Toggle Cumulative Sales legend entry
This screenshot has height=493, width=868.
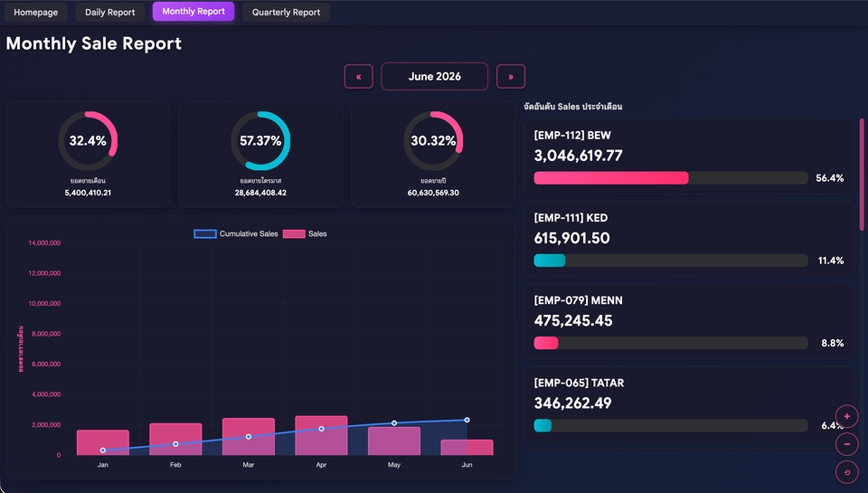[x=236, y=233]
